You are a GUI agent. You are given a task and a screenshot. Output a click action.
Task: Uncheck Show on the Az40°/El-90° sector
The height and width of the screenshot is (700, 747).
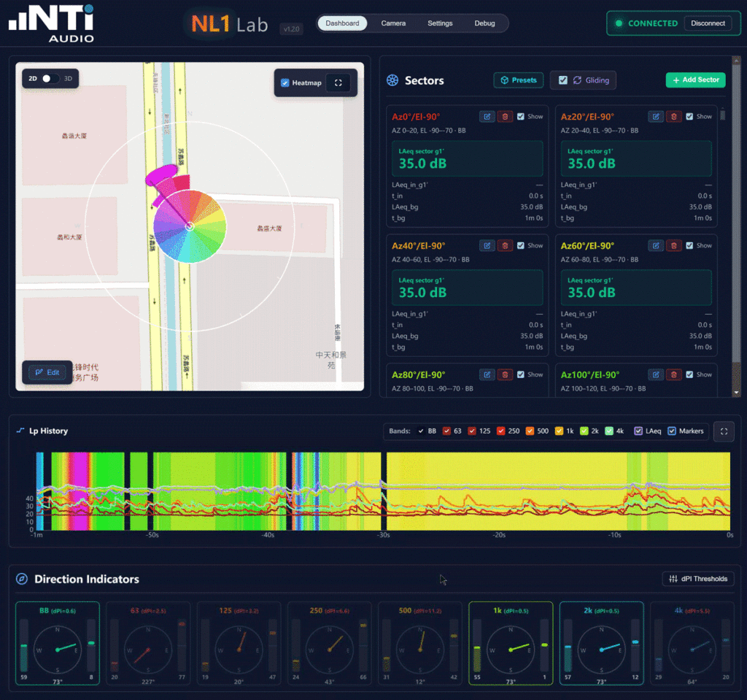pyautogui.click(x=519, y=245)
